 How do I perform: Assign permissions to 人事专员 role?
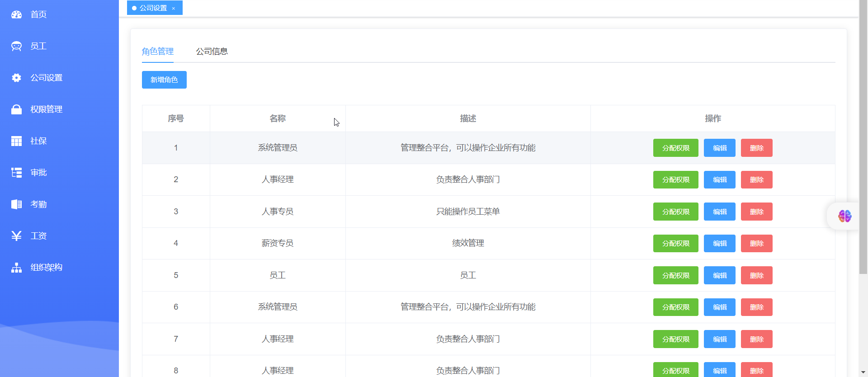point(676,212)
